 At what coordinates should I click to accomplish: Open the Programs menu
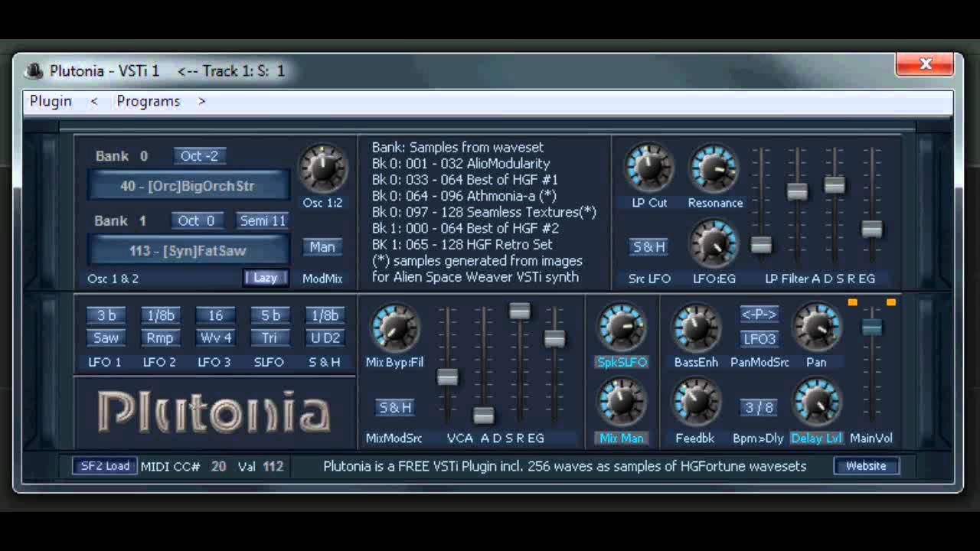click(x=149, y=101)
